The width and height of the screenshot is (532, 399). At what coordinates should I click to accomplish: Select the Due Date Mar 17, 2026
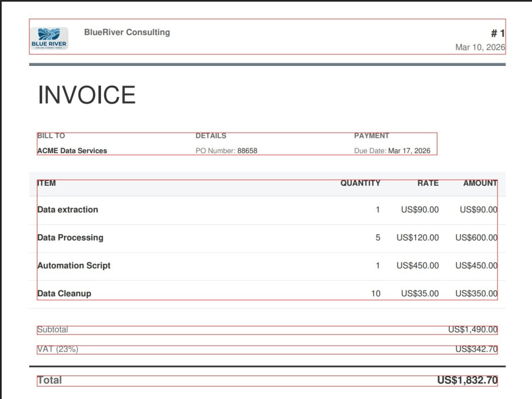point(409,151)
